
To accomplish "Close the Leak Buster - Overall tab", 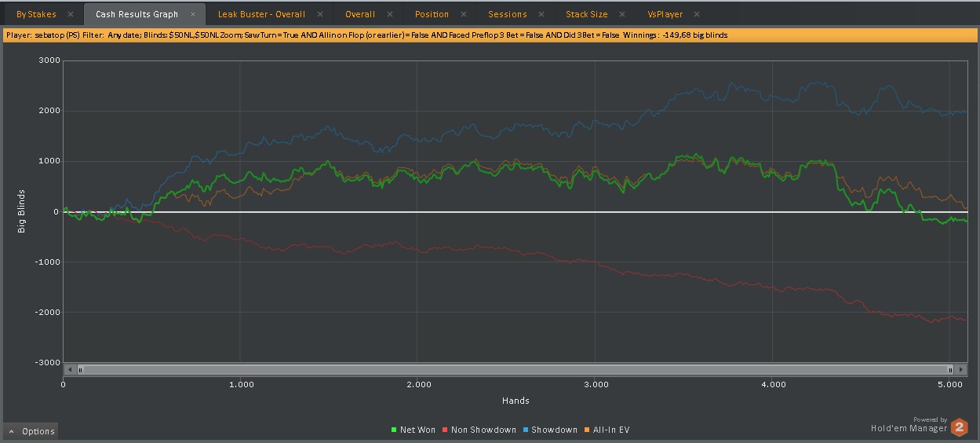I will coord(319,15).
